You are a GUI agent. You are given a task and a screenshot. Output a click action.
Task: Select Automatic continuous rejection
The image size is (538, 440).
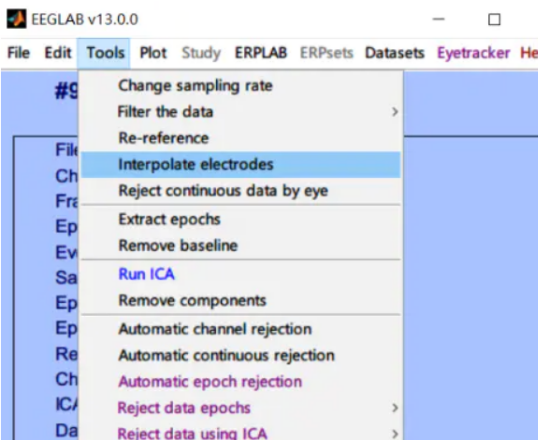[241, 355]
